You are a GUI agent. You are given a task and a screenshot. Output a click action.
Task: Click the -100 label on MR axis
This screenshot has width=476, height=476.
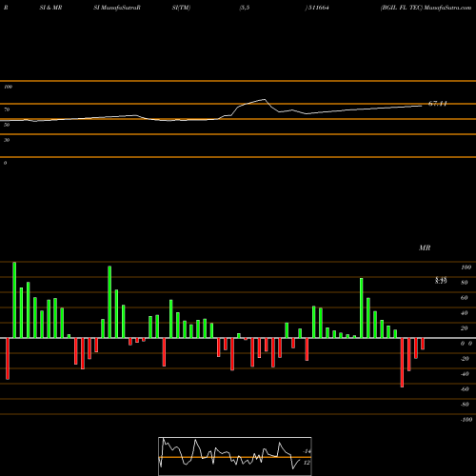pos(466,420)
